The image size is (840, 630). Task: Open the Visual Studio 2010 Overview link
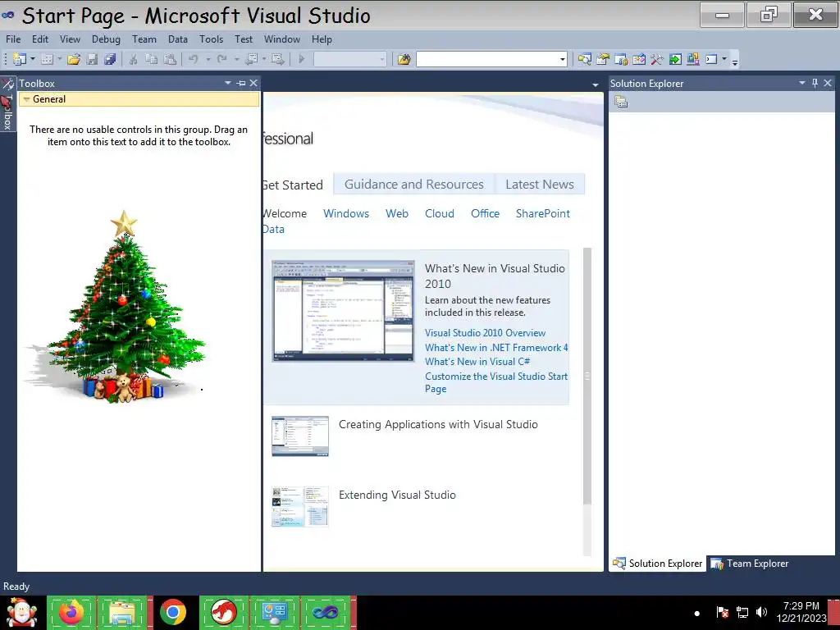point(485,333)
